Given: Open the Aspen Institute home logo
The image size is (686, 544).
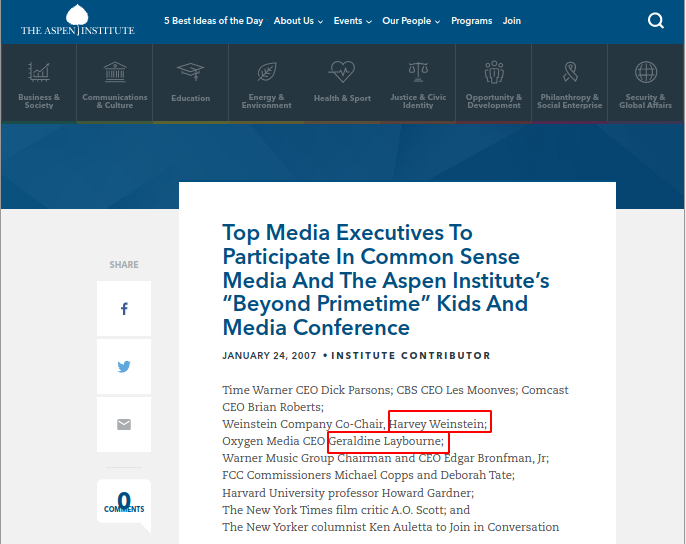Looking at the screenshot, I should (x=77, y=20).
